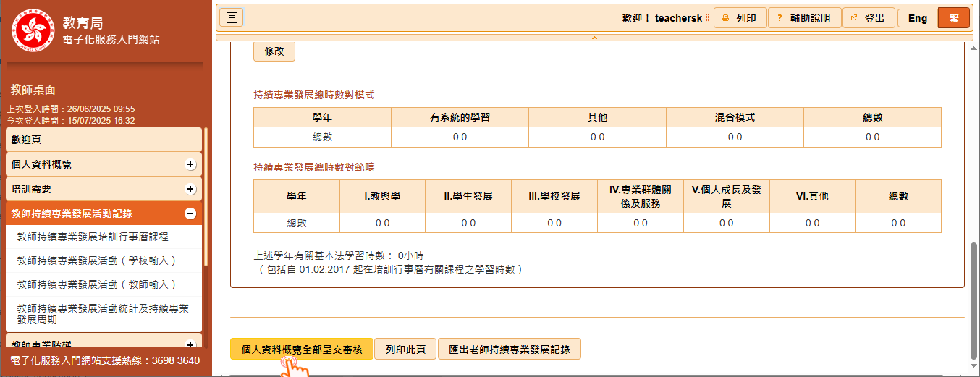The height and width of the screenshot is (377, 980).
Task: Click II.學生發展 column header
Action: (x=468, y=196)
